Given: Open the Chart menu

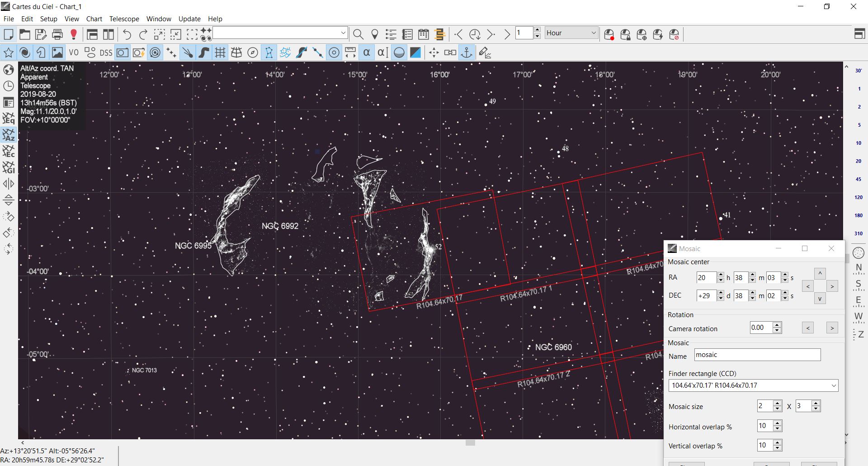Looking at the screenshot, I should coord(94,19).
